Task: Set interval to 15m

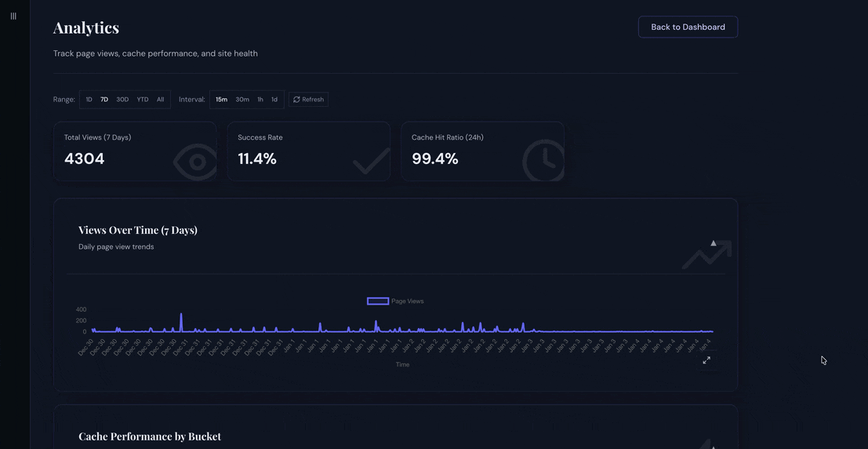Action: point(221,100)
